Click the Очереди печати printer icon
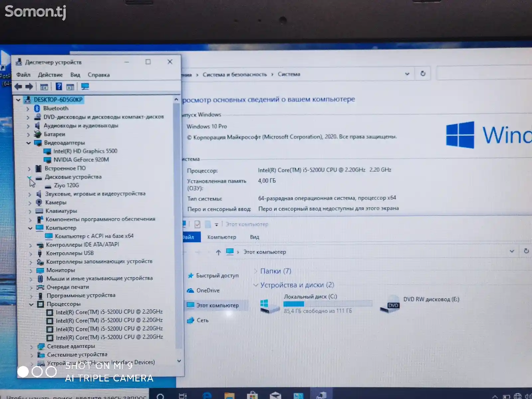 pos(40,287)
